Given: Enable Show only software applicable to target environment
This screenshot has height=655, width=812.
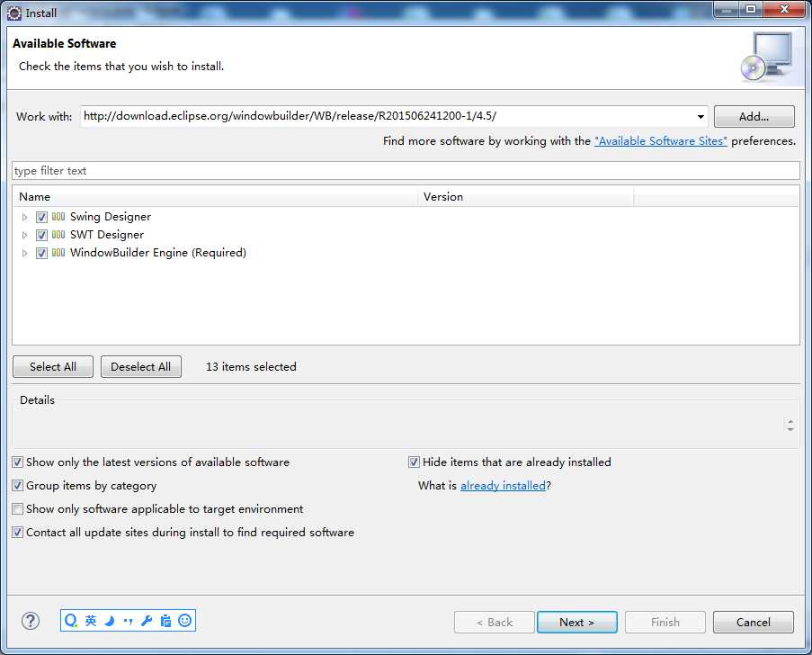Looking at the screenshot, I should pos(18,509).
